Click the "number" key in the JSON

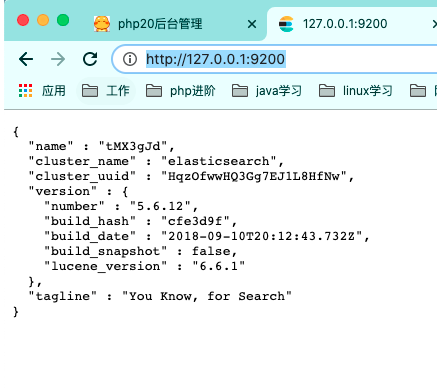(x=74, y=206)
